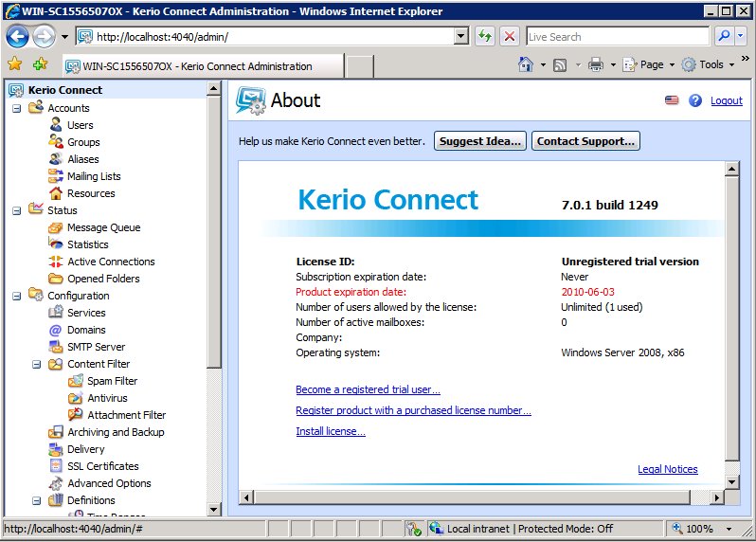
Task: Open the Statistics icon
Action: tap(56, 244)
